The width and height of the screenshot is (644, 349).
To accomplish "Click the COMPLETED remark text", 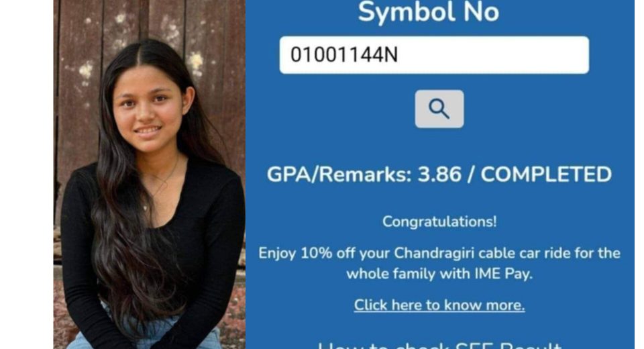I will point(546,174).
